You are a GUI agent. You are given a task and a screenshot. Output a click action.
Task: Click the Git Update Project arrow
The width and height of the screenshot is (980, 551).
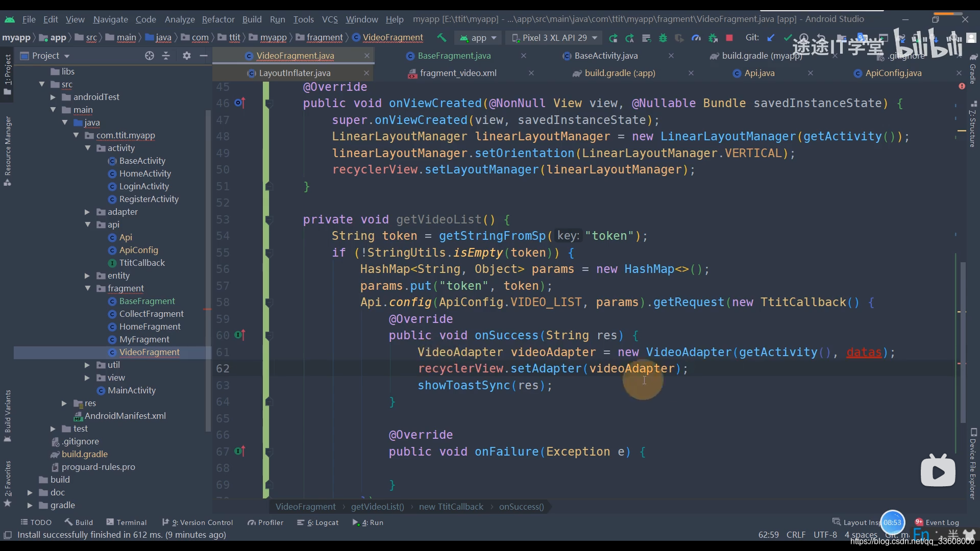pos(771,38)
